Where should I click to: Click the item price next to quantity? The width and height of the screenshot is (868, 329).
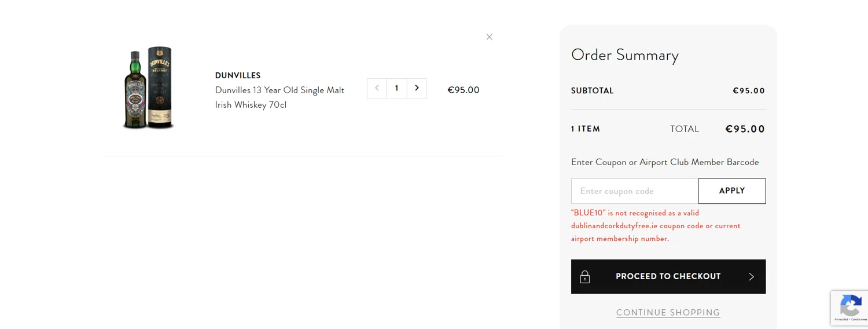click(x=464, y=90)
